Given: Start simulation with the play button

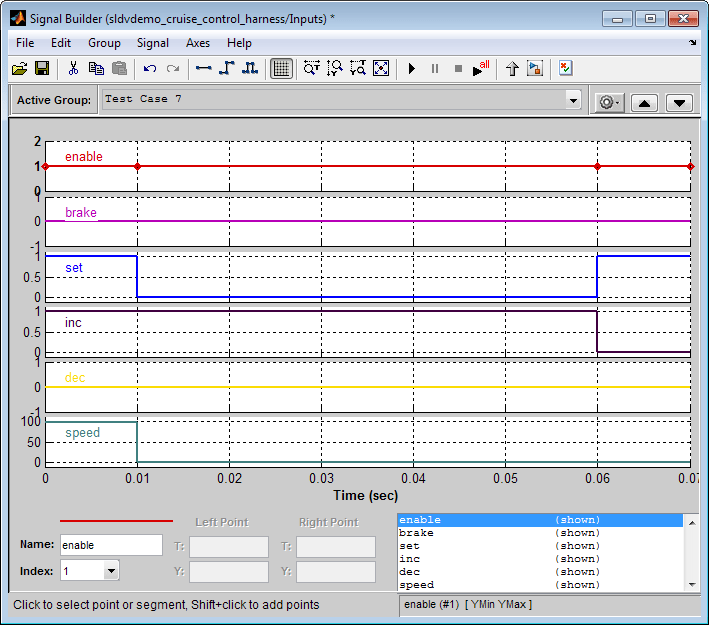Looking at the screenshot, I should click(x=411, y=68).
